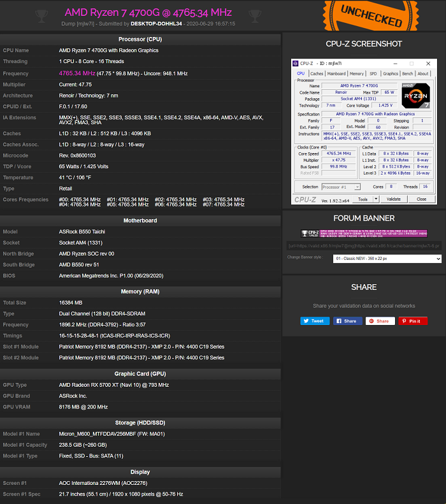Click the CPU-Z forum banner image
This screenshot has width=446, height=504.
click(364, 234)
